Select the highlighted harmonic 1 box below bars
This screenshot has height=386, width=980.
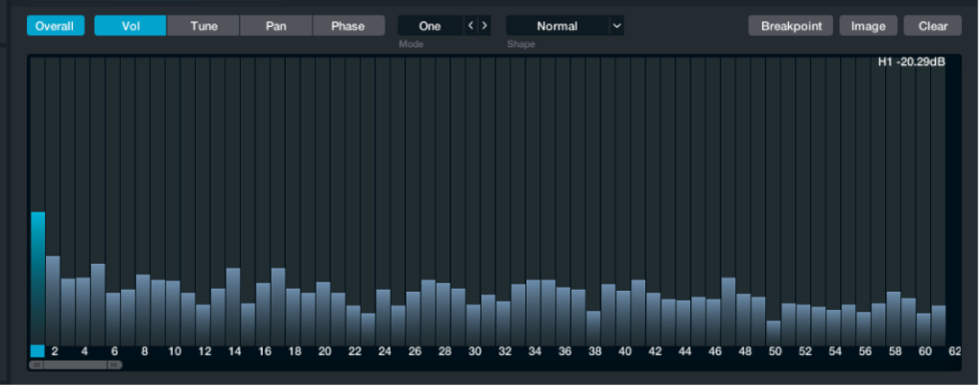pyautogui.click(x=37, y=351)
